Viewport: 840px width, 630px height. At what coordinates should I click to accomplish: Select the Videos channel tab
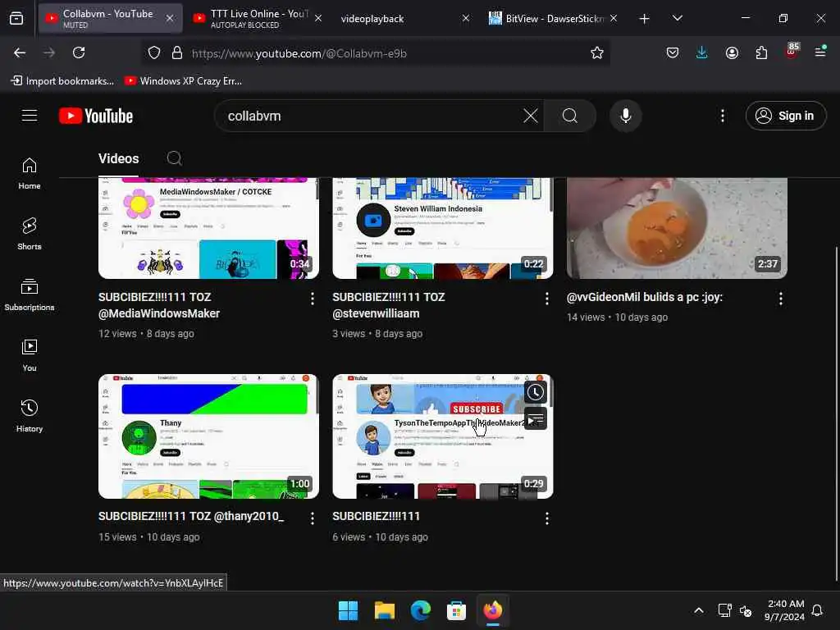coord(118,158)
